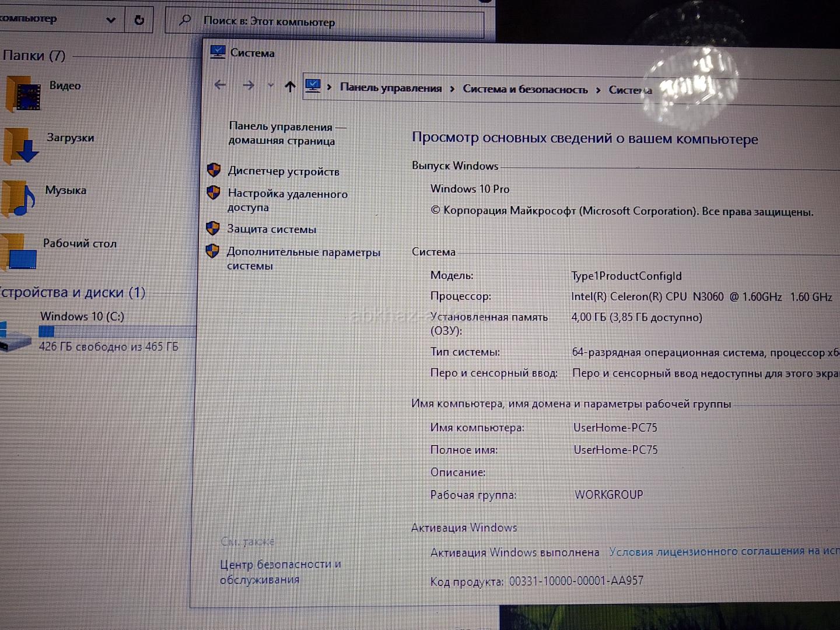Click Активация Windows выполнена text
This screenshot has width=840, height=630.
tap(515, 552)
